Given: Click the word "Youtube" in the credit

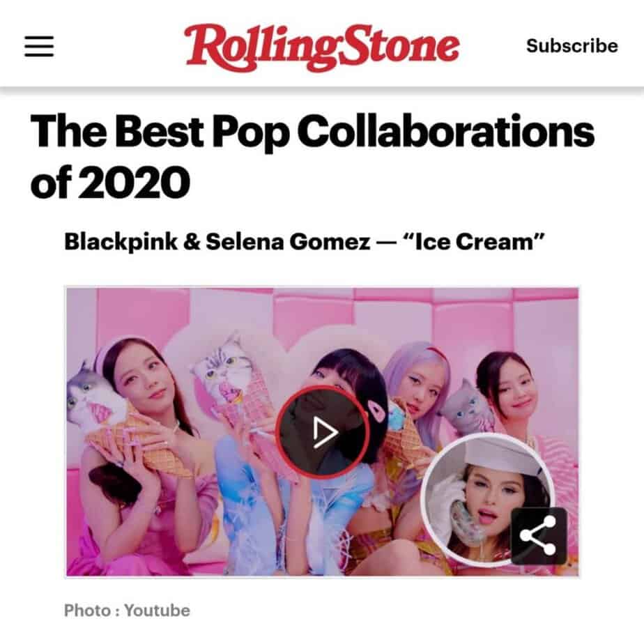Looking at the screenshot, I should [158, 611].
